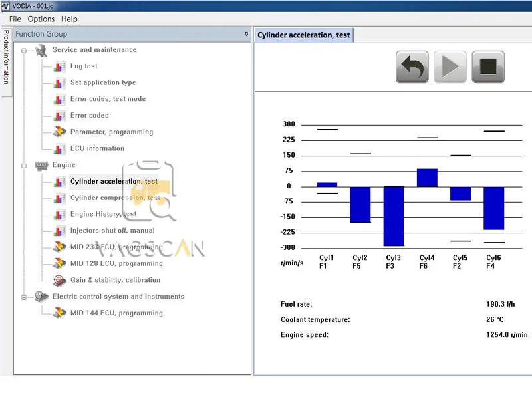Click the MID 233 ECU programming icon
Image resolution: width=532 pixels, height=399 pixels.
point(59,247)
